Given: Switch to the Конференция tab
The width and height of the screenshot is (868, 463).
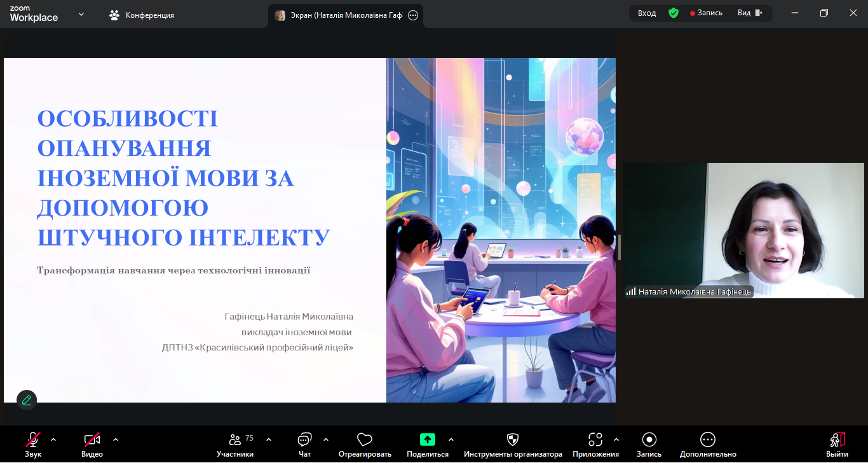Looking at the screenshot, I should (x=142, y=15).
